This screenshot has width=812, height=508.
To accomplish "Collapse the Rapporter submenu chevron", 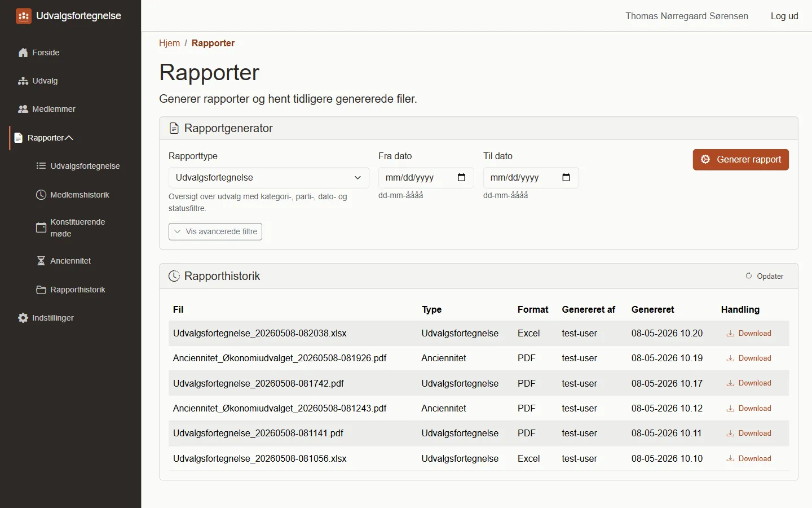I will (x=69, y=138).
